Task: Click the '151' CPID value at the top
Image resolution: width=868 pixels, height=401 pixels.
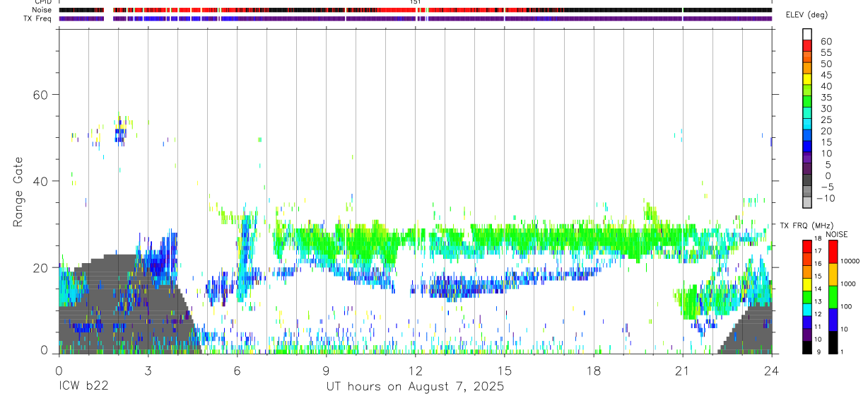Action: click(416, 2)
